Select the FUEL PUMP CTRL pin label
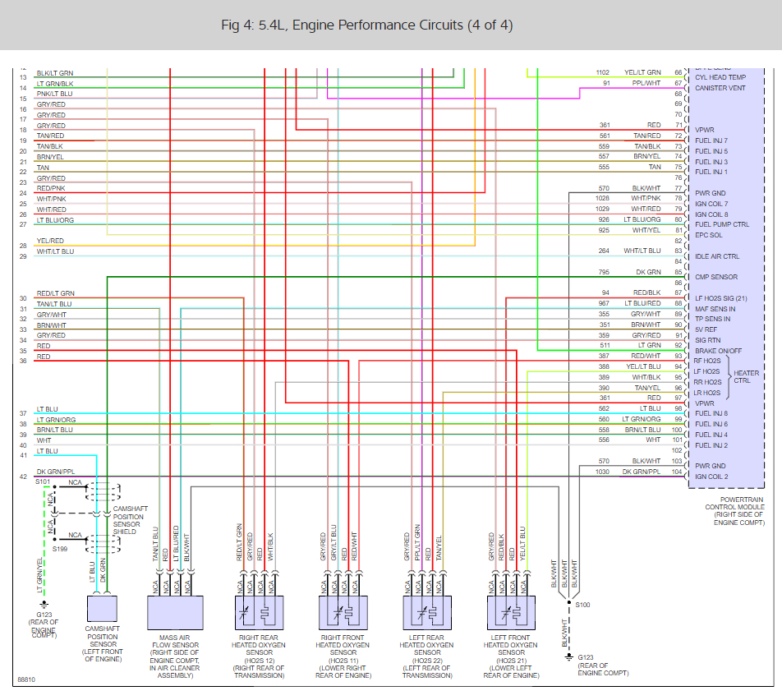782x700 pixels. coord(722,224)
